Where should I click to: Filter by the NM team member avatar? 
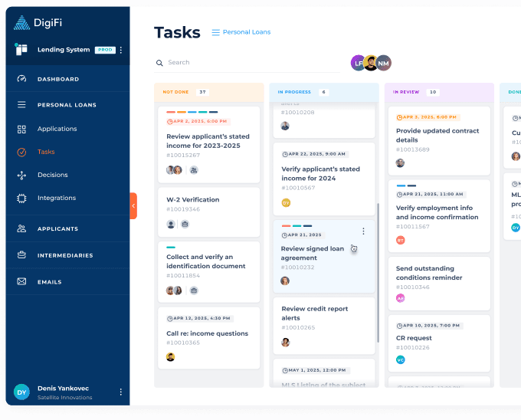point(383,63)
